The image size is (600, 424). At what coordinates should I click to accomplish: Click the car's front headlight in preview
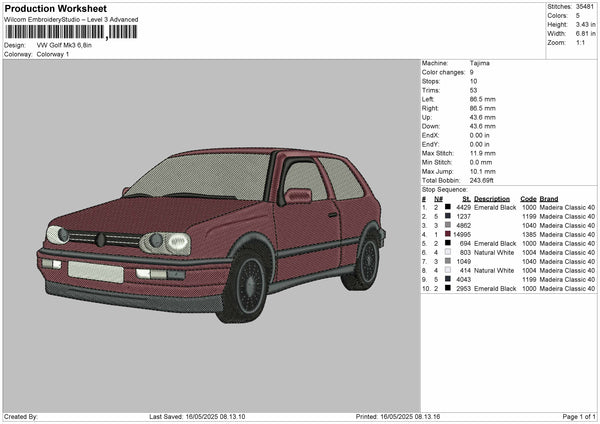tap(168, 242)
